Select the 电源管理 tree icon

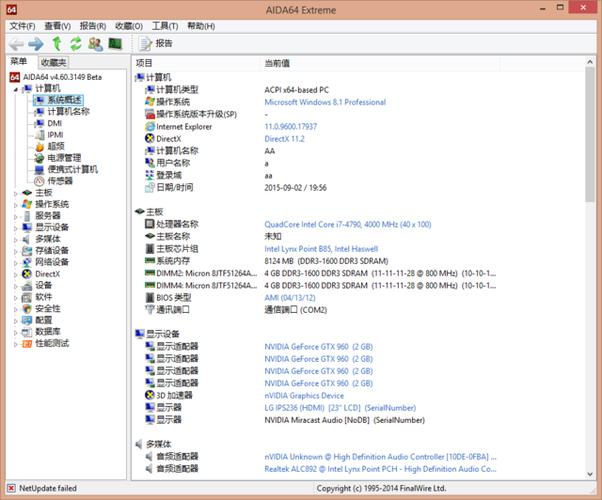[40, 158]
